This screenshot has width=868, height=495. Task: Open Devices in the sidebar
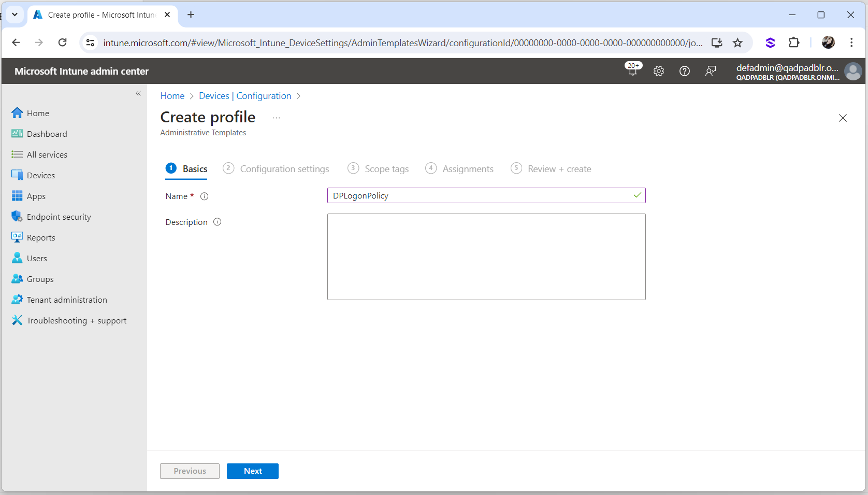coord(33,175)
